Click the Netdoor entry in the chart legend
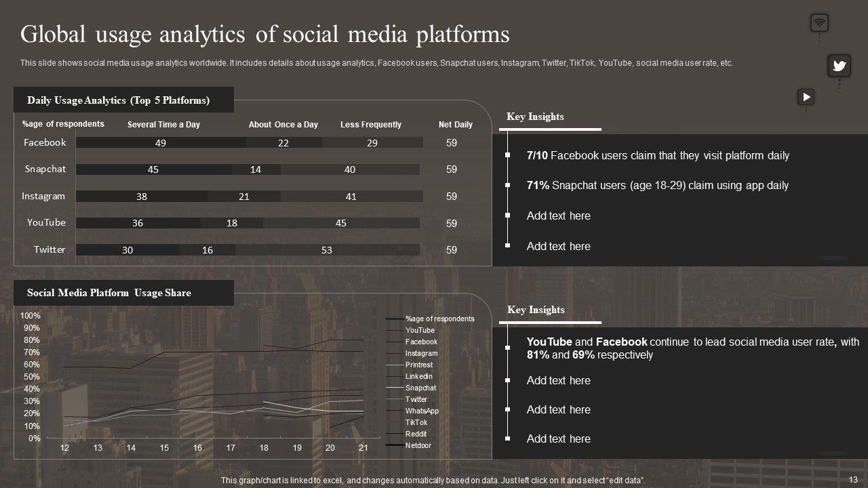Image resolution: width=868 pixels, height=488 pixels. click(x=418, y=445)
